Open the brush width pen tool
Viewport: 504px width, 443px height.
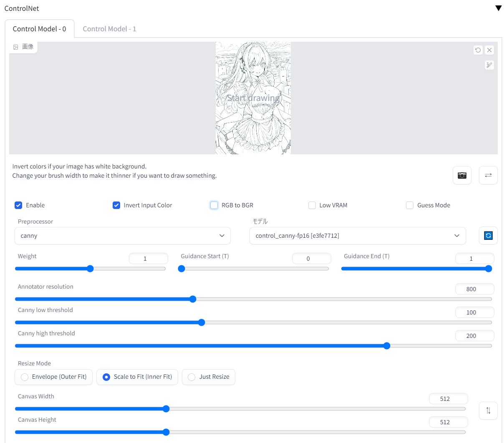[x=489, y=65]
